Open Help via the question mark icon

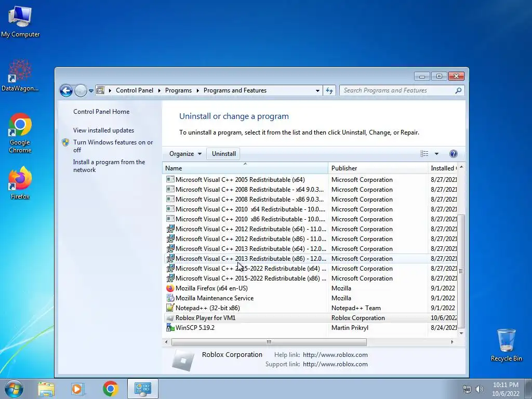point(453,154)
